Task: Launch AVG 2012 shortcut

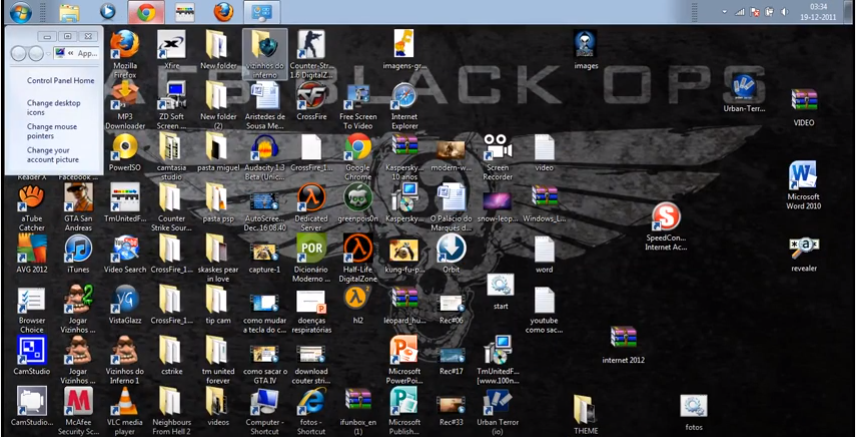Action: point(32,254)
